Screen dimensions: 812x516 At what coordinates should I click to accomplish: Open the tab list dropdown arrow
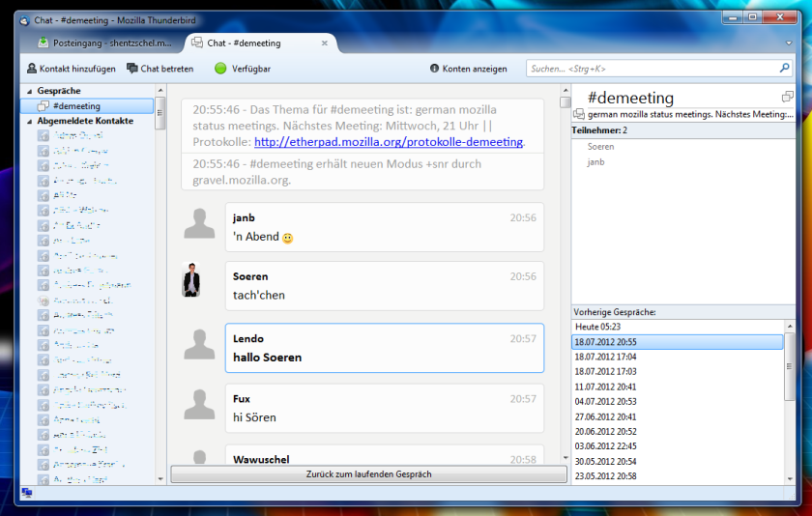[789, 43]
